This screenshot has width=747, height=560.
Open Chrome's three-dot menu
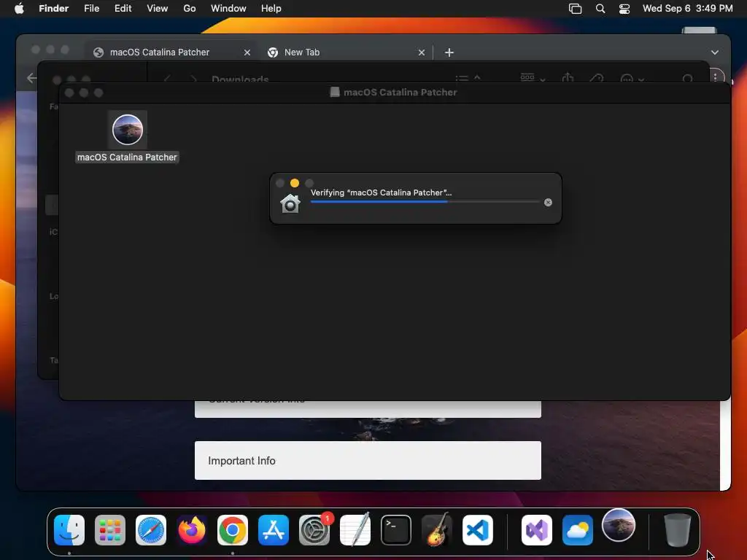(x=715, y=77)
